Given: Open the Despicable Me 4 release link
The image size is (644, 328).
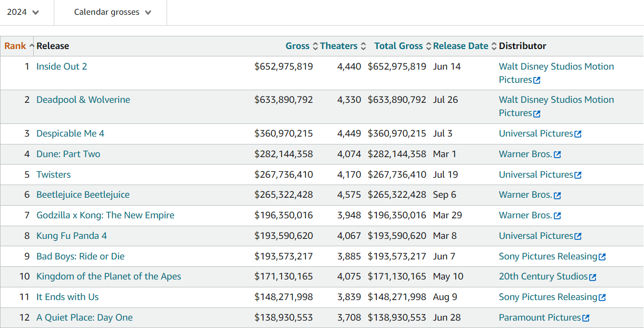Looking at the screenshot, I should click(70, 133).
